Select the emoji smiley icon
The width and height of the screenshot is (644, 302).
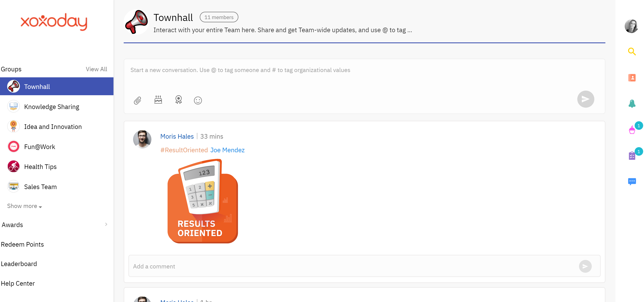(x=198, y=100)
